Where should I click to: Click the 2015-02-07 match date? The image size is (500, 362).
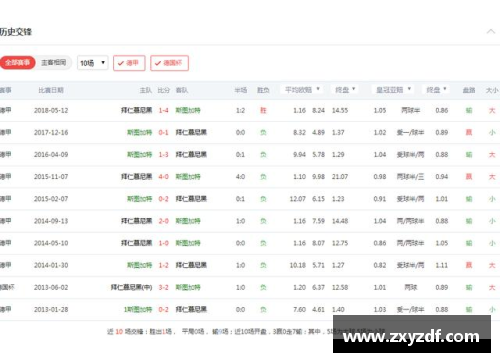click(x=51, y=199)
